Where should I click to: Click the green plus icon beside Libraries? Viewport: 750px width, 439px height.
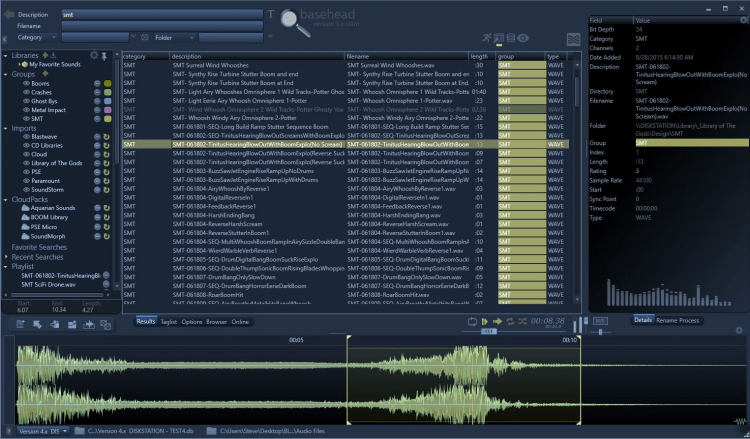[x=45, y=54]
